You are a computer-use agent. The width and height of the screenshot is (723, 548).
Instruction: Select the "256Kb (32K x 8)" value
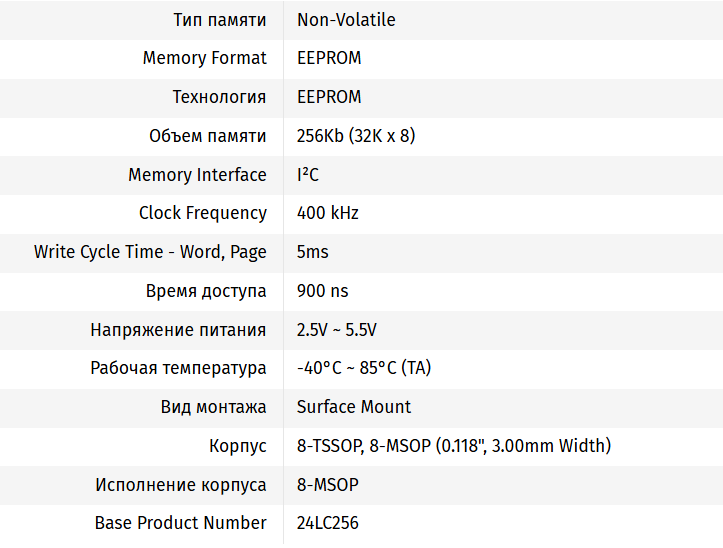coord(356,136)
